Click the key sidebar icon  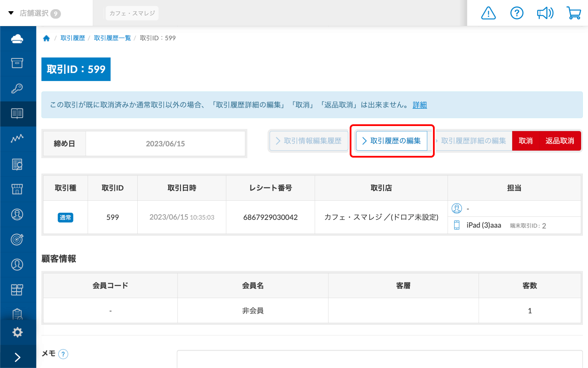[17, 88]
